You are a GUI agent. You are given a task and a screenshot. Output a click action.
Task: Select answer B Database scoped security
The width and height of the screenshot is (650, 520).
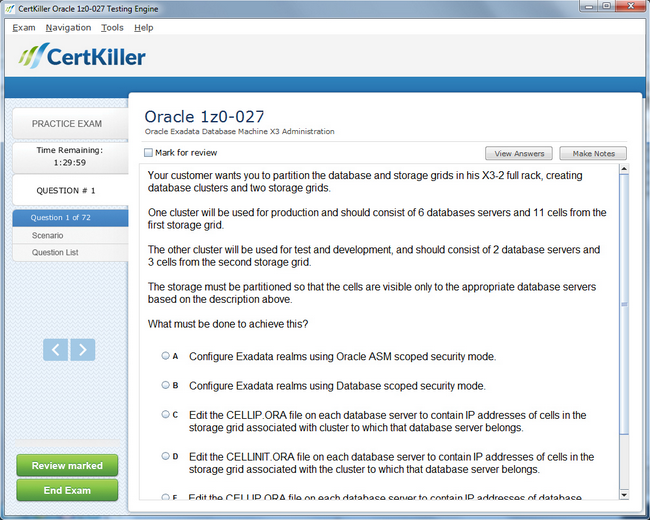tap(165, 385)
